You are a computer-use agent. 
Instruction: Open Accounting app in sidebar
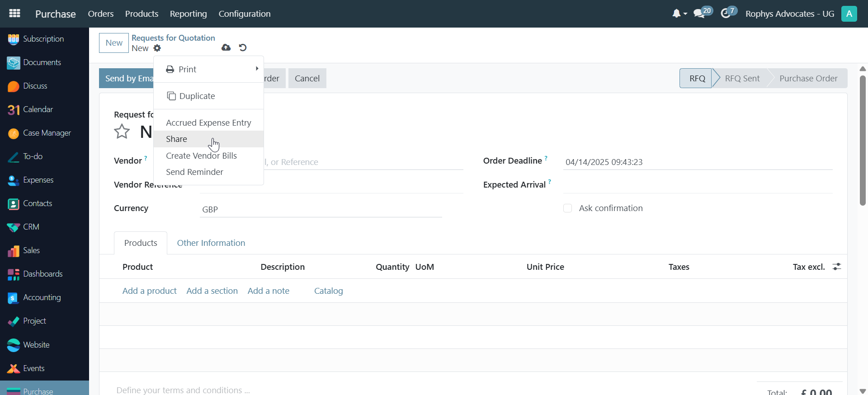coord(44,297)
